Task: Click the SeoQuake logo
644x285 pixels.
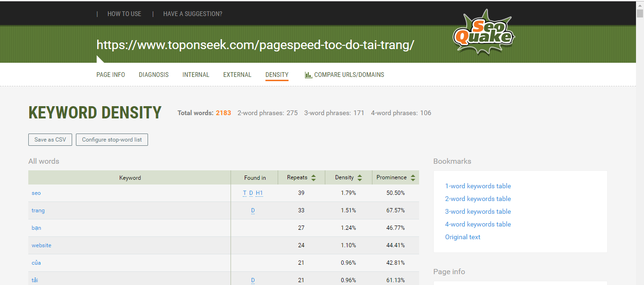Action: coord(483,32)
